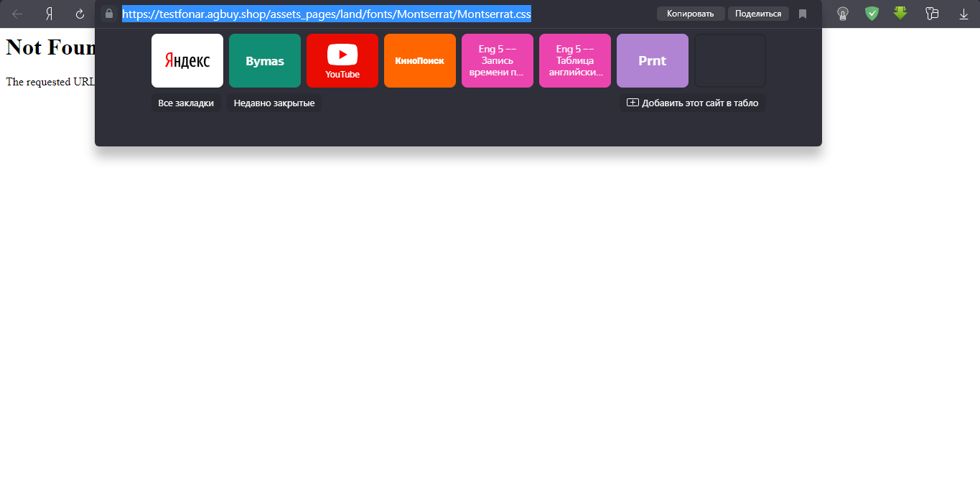Open the browser downloads icon
Screen dimensions: 980x496
[963, 14]
